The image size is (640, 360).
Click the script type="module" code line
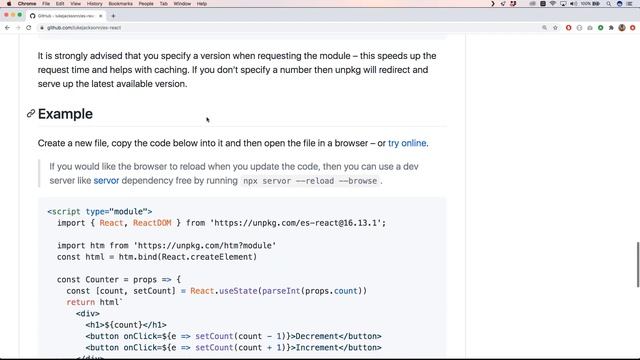coord(100,211)
